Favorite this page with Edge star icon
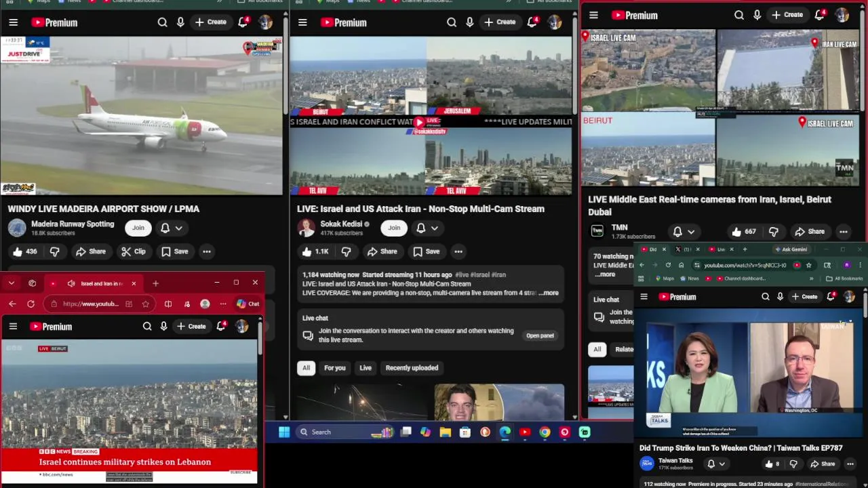This screenshot has width=868, height=488. [x=145, y=304]
